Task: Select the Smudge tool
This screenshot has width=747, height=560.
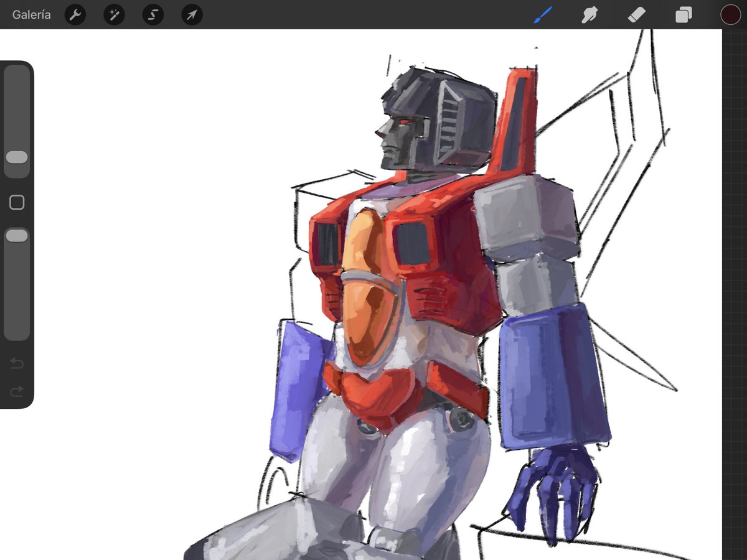Action: tap(589, 14)
